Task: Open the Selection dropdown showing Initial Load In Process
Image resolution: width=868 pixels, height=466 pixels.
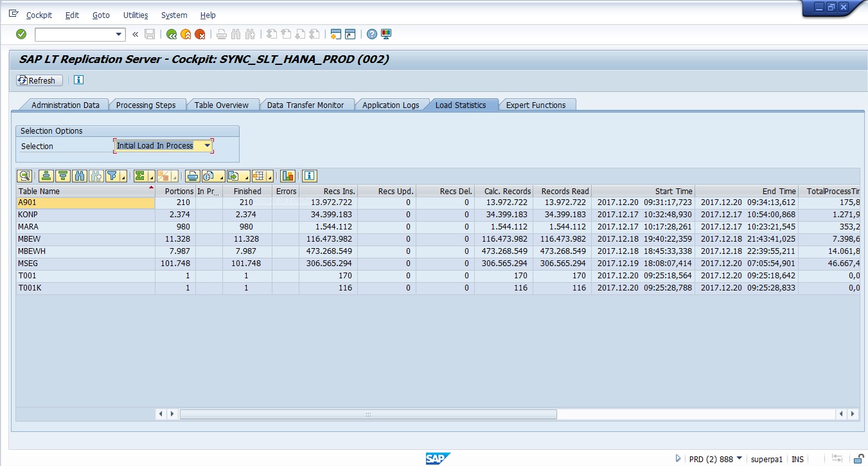Action: pyautogui.click(x=207, y=145)
